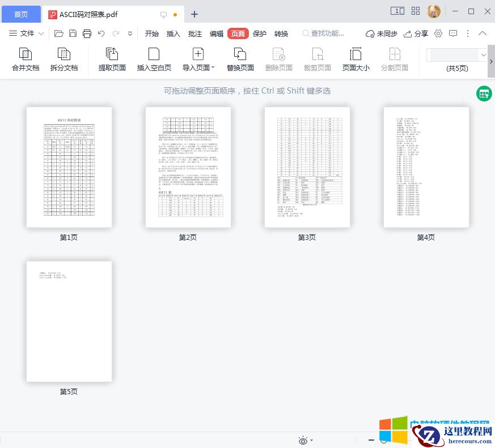The width and height of the screenshot is (495, 448).
Task: Use the 替换页面 (Replace Pages) tool
Action: click(x=240, y=60)
